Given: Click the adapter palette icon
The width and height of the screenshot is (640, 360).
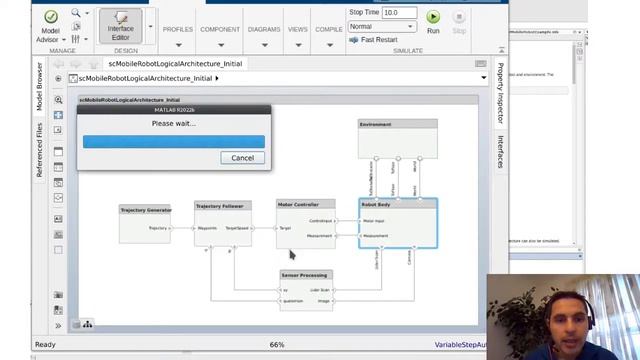Looking at the screenshot, I should 58,198.
